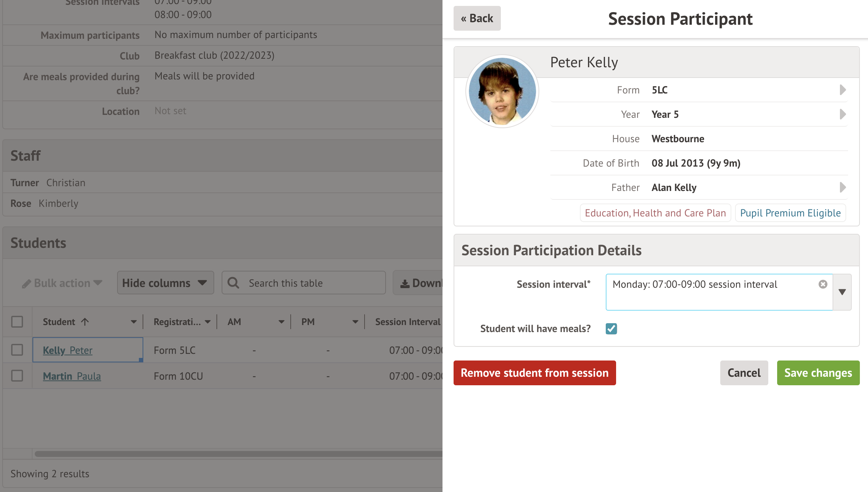Toggle the select-all students checkbox
This screenshot has height=492, width=868.
point(17,322)
